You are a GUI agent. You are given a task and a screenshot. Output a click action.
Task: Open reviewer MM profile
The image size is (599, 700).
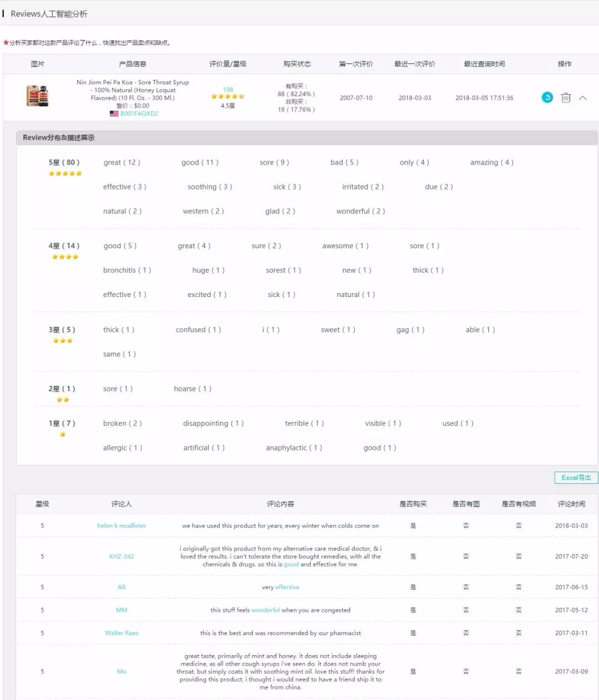point(121,610)
